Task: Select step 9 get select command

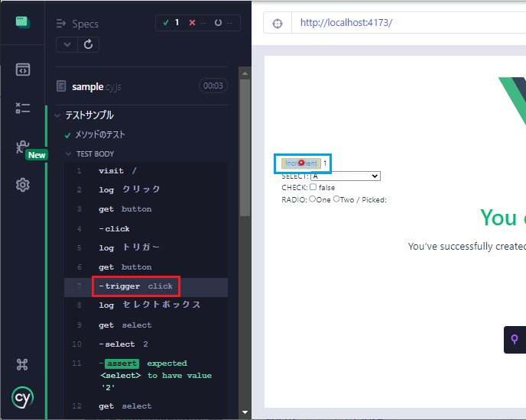Action: (x=146, y=325)
